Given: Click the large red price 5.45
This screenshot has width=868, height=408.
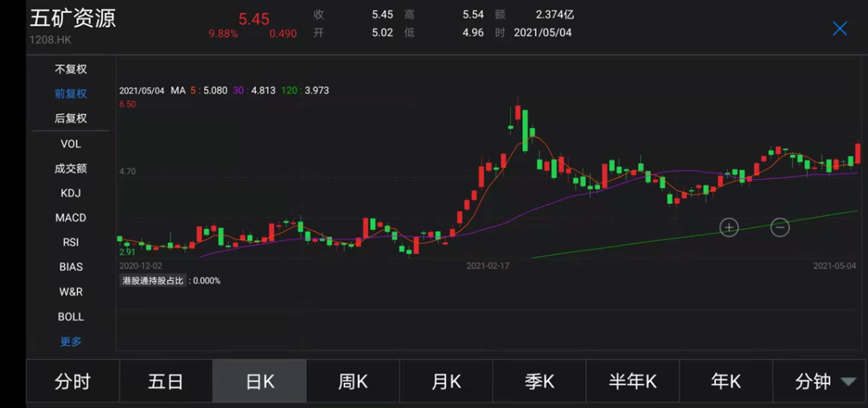Looking at the screenshot, I should pos(254,18).
